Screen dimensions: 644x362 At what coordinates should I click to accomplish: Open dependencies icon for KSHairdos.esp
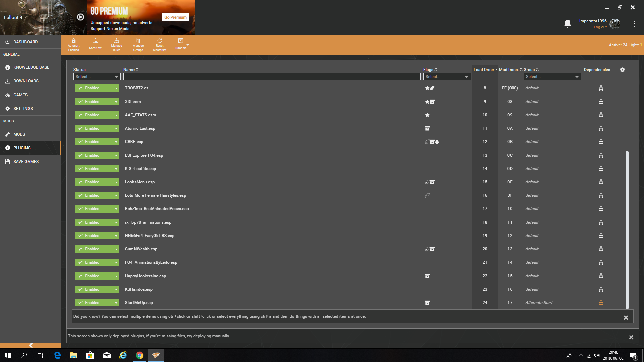(x=601, y=289)
